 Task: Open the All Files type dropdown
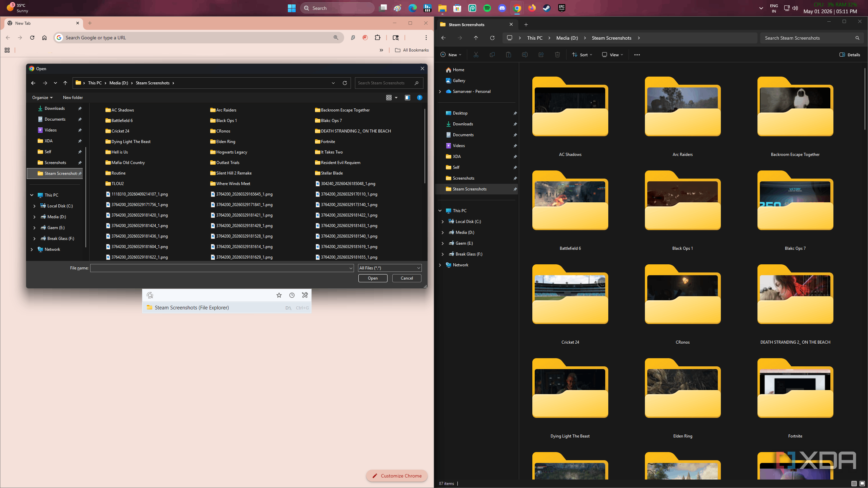[390, 268]
